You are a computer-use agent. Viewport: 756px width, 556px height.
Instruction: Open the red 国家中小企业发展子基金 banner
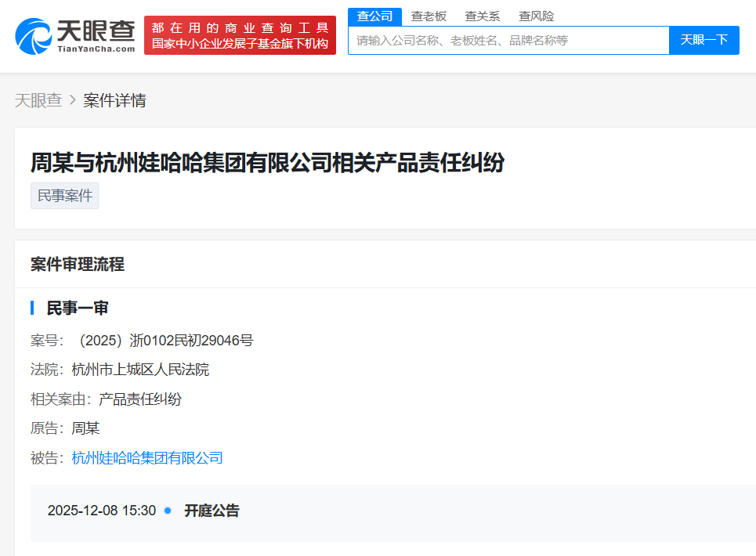coord(240,36)
